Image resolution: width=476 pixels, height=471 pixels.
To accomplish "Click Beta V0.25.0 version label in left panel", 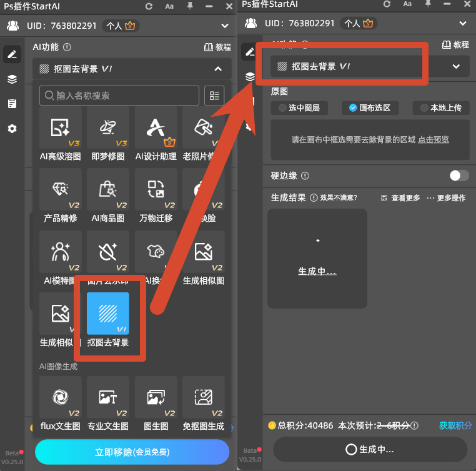I will point(12,457).
